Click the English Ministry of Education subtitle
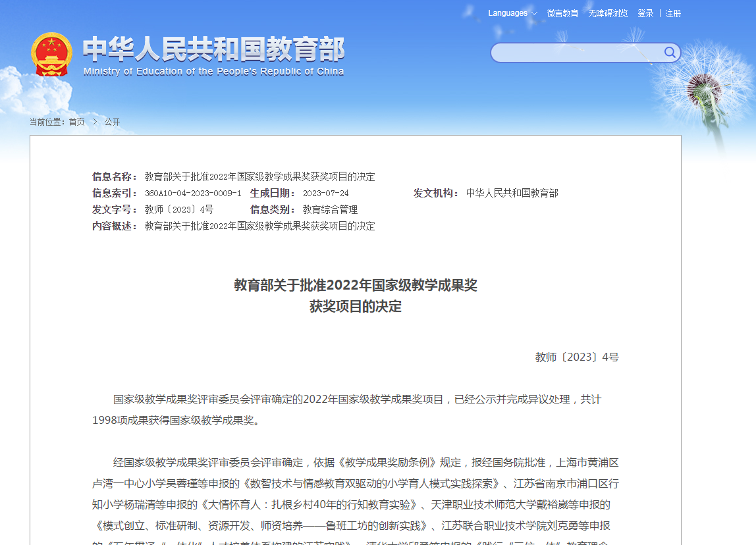Screen dimensions: 756x545 pyautogui.click(x=213, y=72)
